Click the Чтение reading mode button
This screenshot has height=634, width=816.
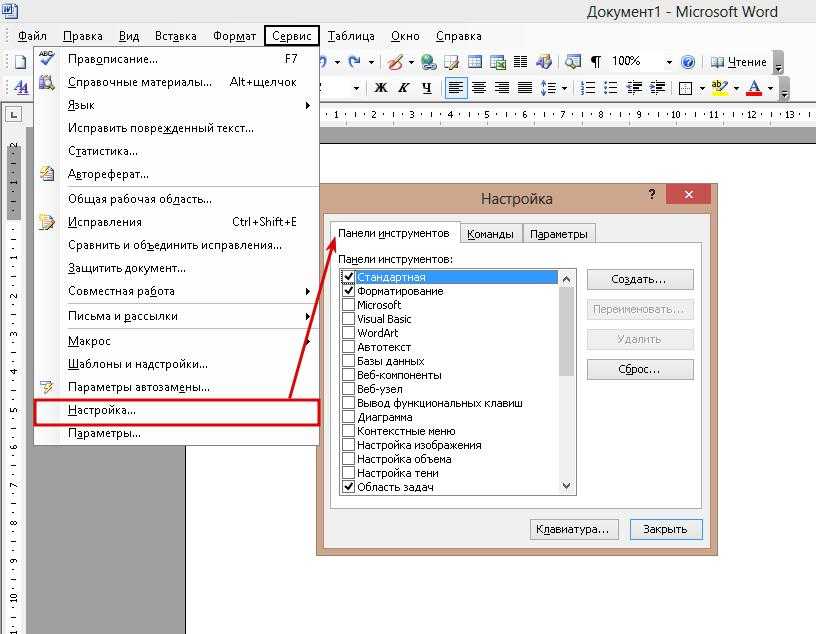(x=738, y=62)
